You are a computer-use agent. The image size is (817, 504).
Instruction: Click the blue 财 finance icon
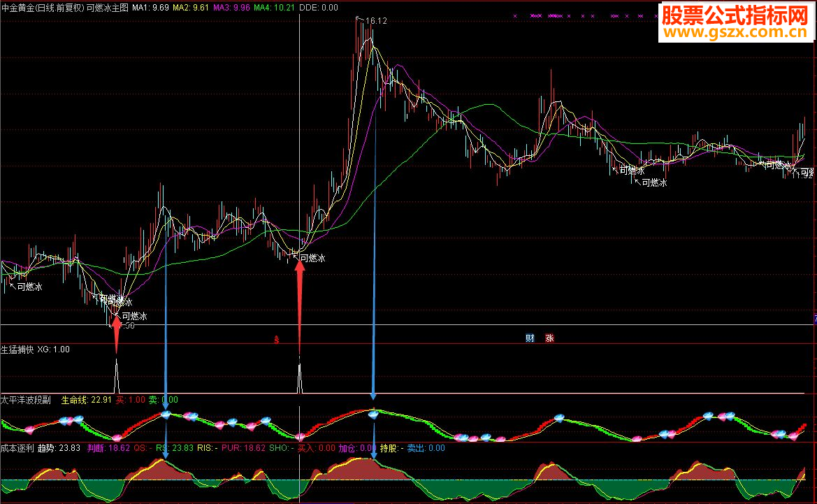pyautogui.click(x=530, y=338)
